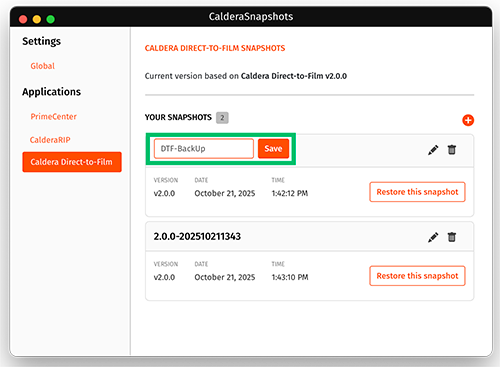The width and height of the screenshot is (500, 367).
Task: Save the DTF-BackUp snapshot name
Action: point(273,148)
